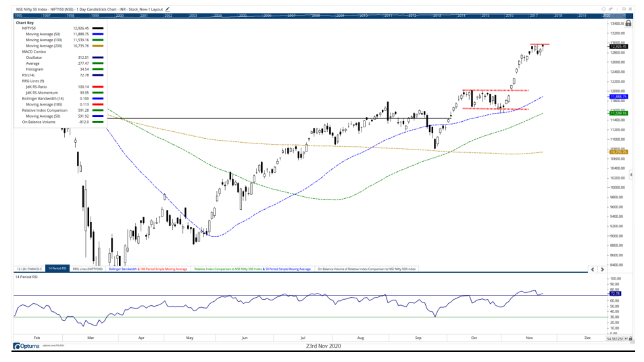Click the 72.78 RSI value label
The width and height of the screenshot is (644, 362).
coord(615,294)
